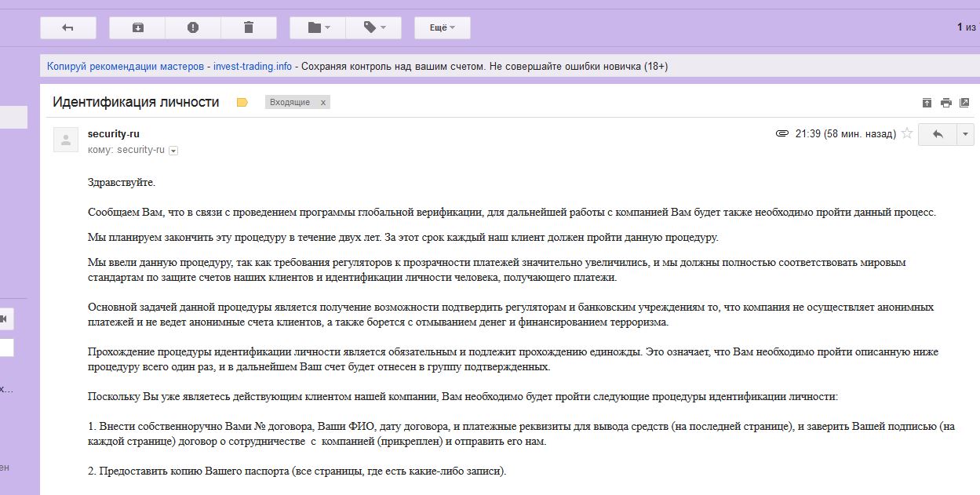
Task: Report spam using the exclamation icon
Action: pyautogui.click(x=193, y=27)
